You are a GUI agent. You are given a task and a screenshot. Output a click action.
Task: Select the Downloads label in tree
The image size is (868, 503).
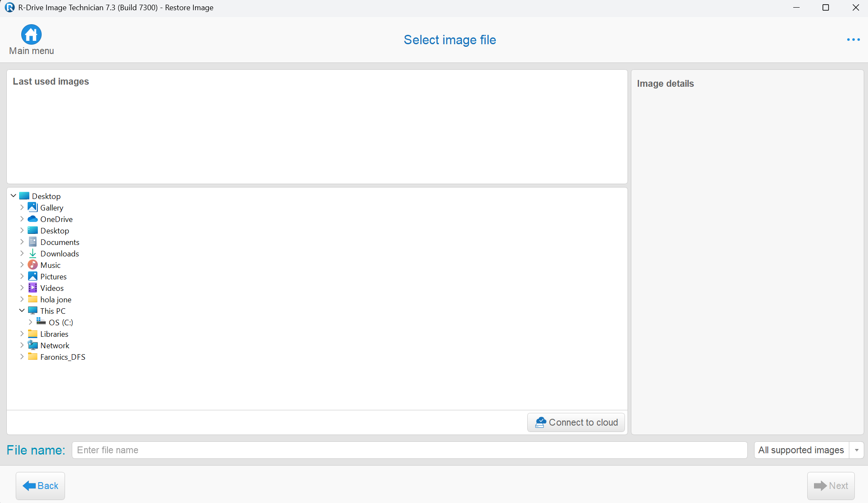[x=59, y=253]
